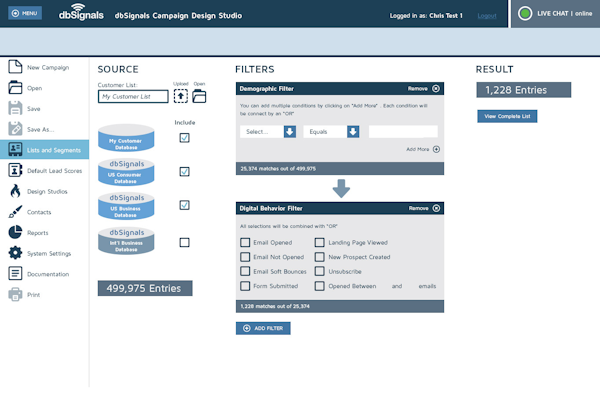
Task: Click the Open folder icon in sidebar
Action: pos(15,88)
